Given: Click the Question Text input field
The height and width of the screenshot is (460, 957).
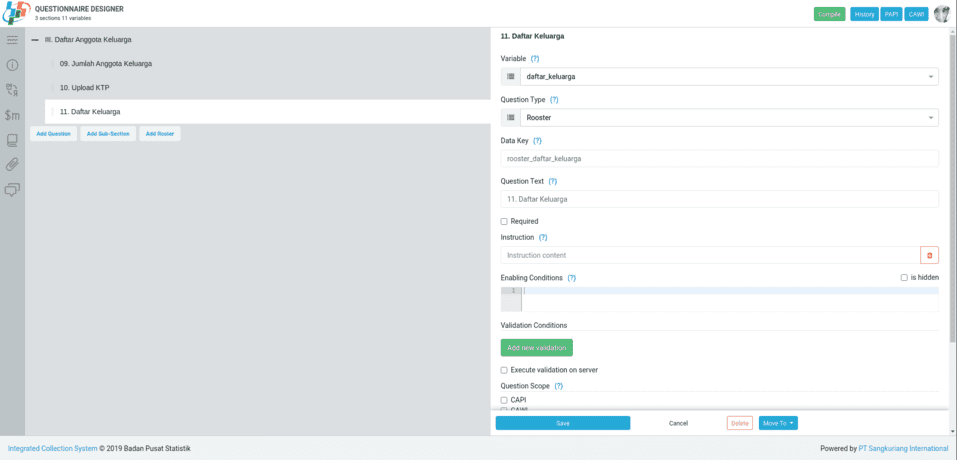Looking at the screenshot, I should [x=720, y=199].
